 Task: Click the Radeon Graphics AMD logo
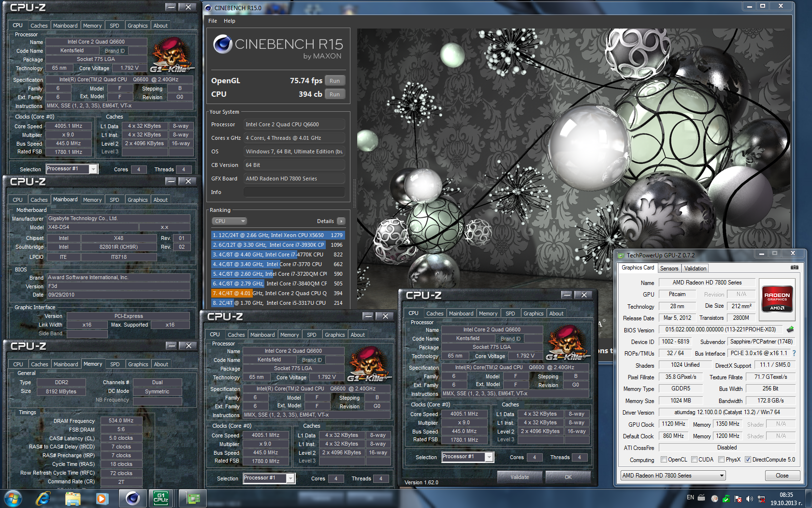(777, 300)
